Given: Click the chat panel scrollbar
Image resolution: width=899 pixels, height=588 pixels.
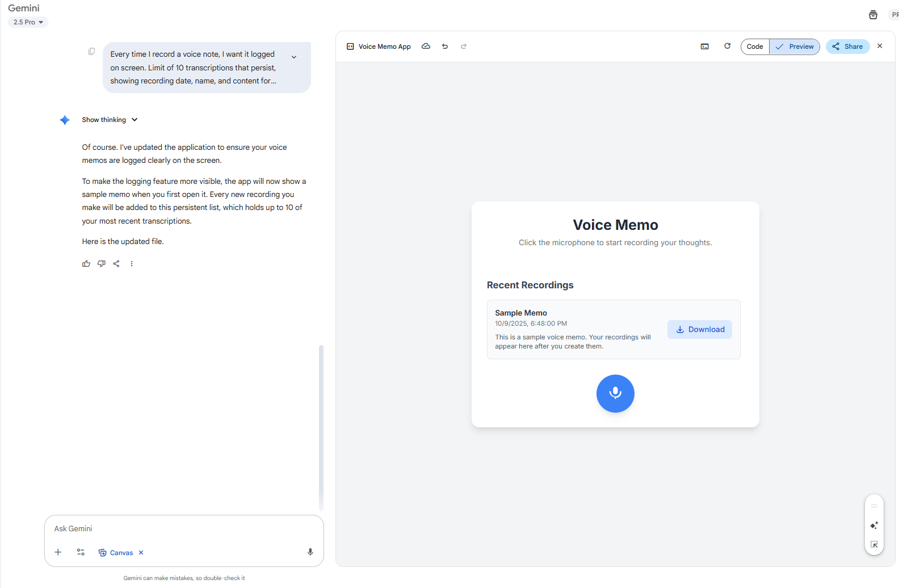Looking at the screenshot, I should pyautogui.click(x=321, y=428).
